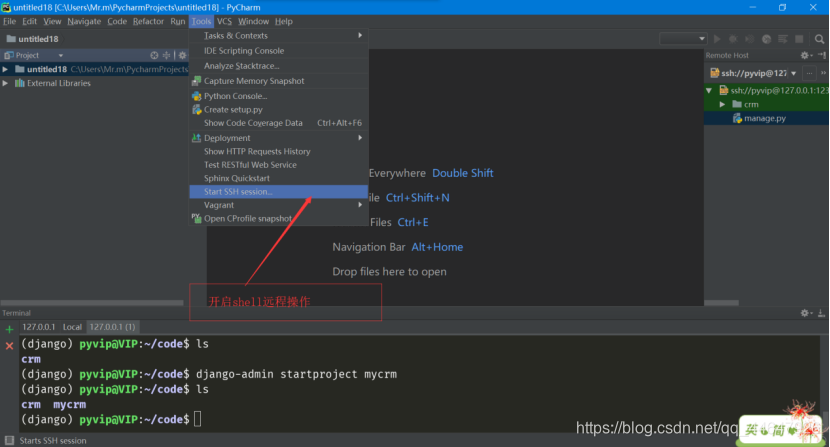Screen dimensions: 830x447
Task: Expand the Tasks & Contexts submenu
Action: pyautogui.click(x=360, y=35)
